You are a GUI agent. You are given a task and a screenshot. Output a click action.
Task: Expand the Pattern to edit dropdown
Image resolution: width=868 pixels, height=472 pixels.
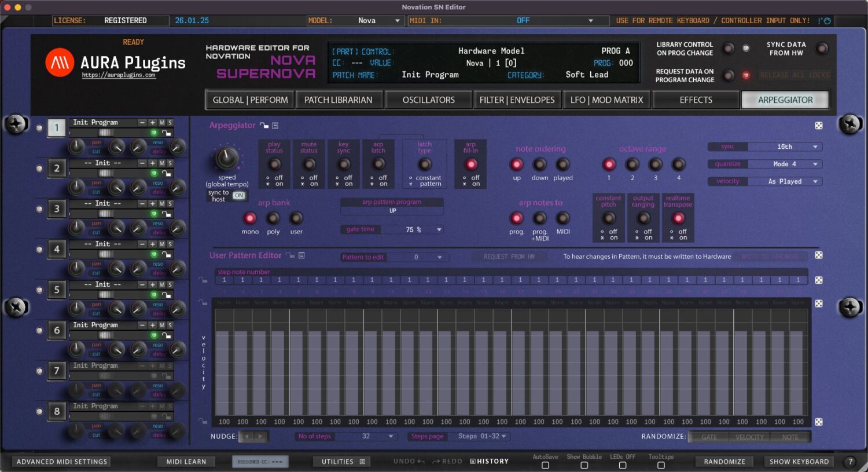coord(438,257)
